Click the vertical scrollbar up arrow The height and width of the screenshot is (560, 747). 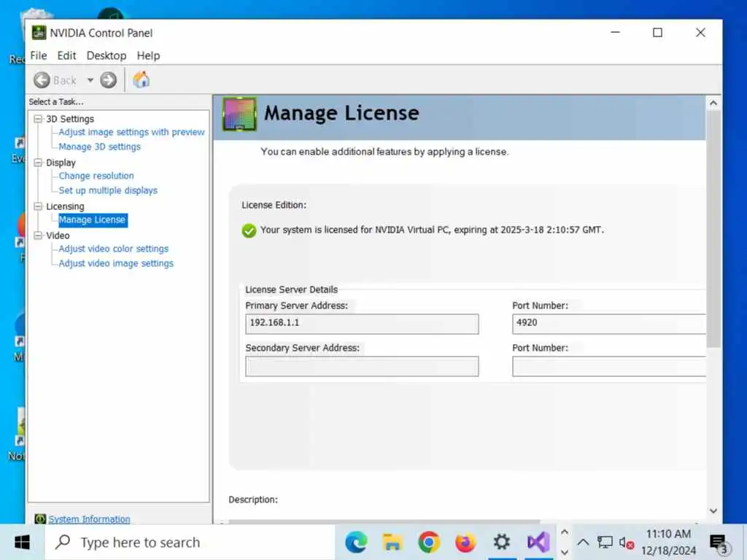(713, 103)
